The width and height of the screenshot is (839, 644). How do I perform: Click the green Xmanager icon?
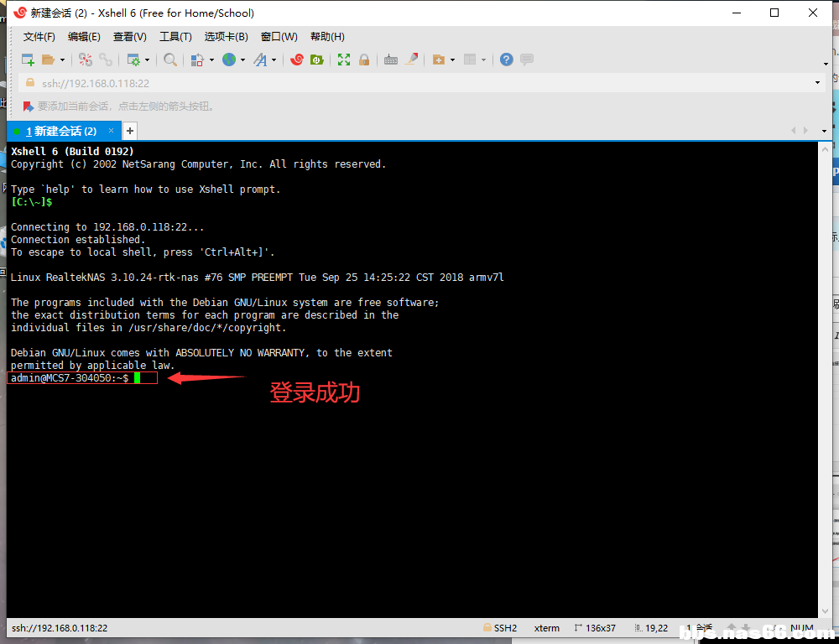317,60
